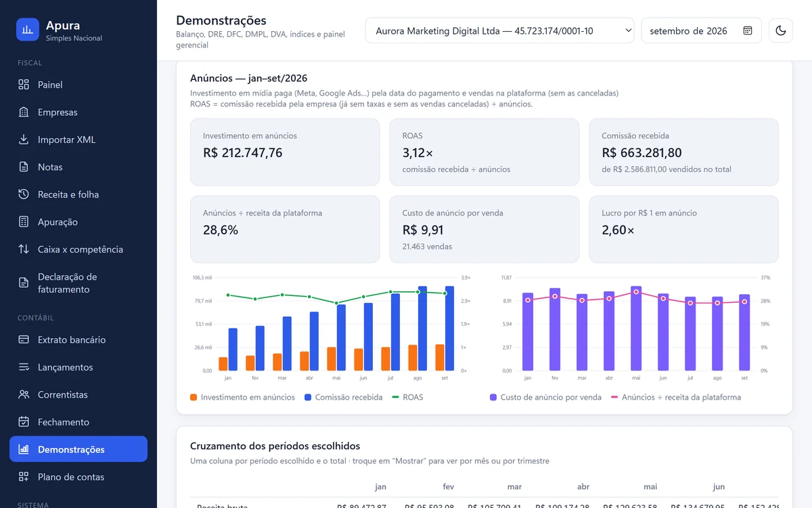Image resolution: width=812 pixels, height=508 pixels.
Task: Click the Investimento em anúncios card
Action: [285, 152]
